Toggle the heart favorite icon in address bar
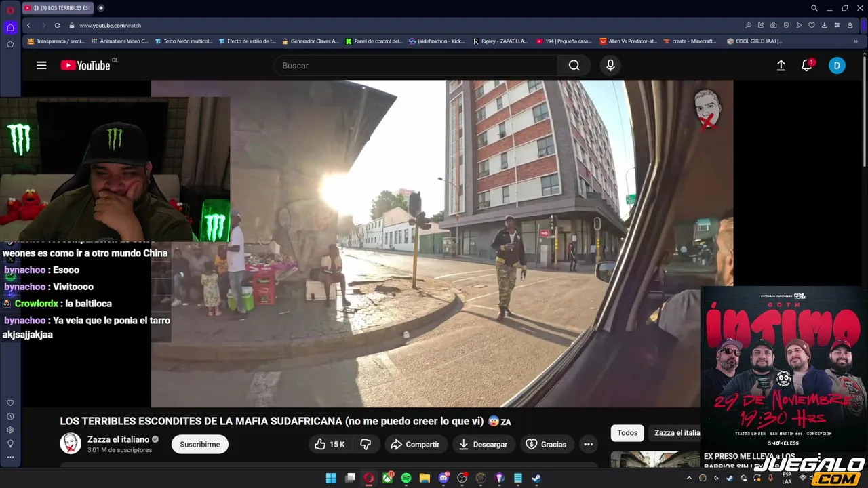The width and height of the screenshot is (868, 488). pyautogui.click(x=812, y=25)
